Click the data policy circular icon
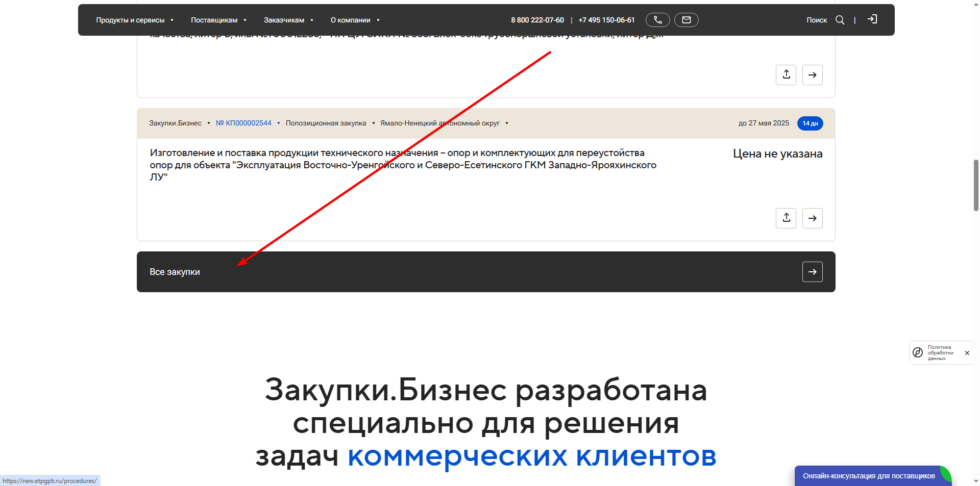 click(918, 352)
